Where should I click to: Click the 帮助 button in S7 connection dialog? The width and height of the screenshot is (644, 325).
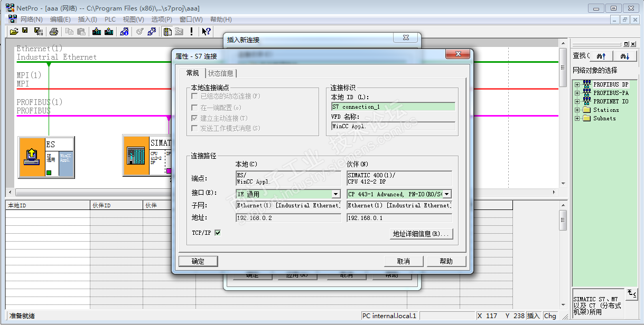click(446, 261)
